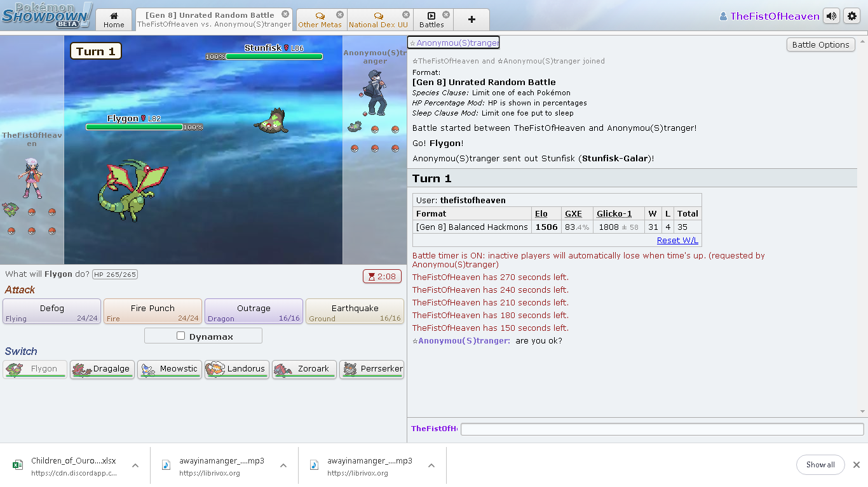Expand options for first awayinamanger mp3 download
The width and height of the screenshot is (868, 487).
tap(283, 465)
